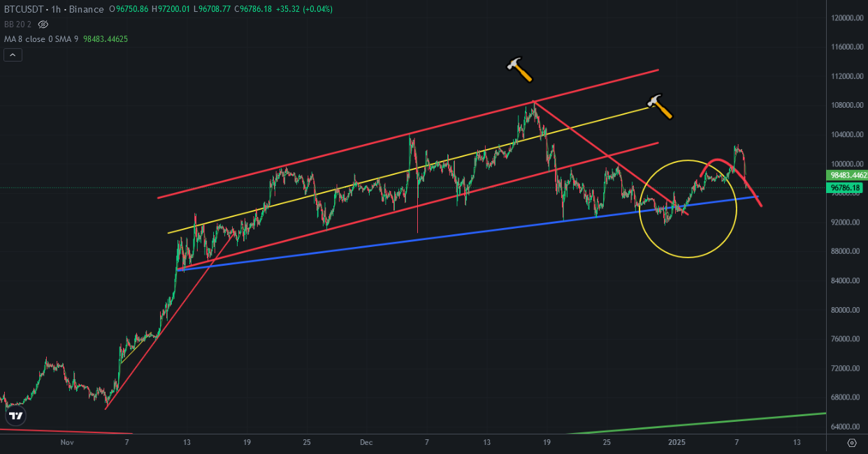Click the open price O96750.86 value
The image size is (868, 454).
(129, 9)
